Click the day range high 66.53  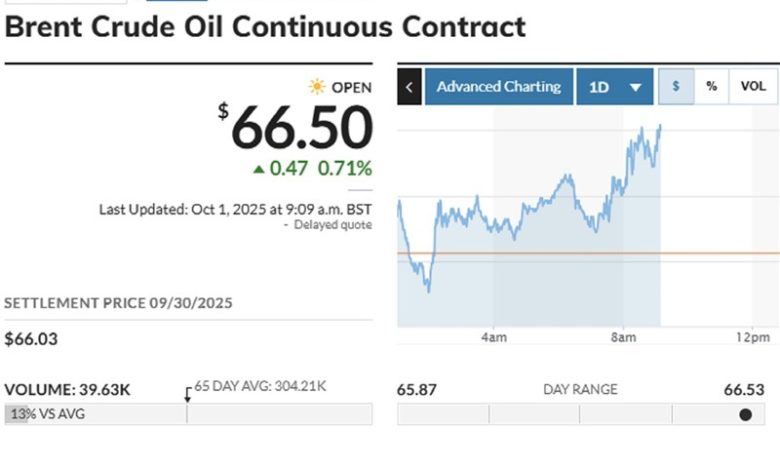[x=744, y=389]
